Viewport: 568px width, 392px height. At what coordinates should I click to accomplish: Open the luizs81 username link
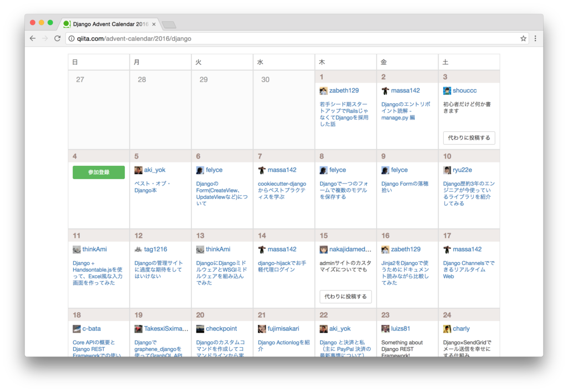[400, 329]
